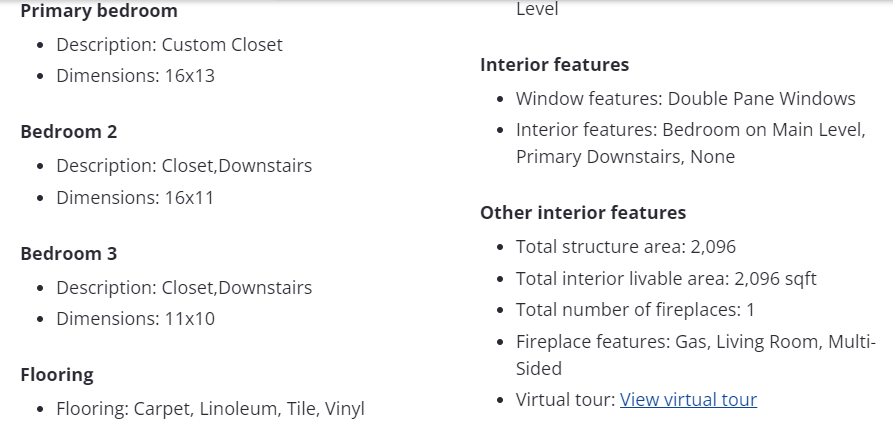The image size is (893, 447).
Task: Click the Other interior features heading
Action: (x=583, y=213)
